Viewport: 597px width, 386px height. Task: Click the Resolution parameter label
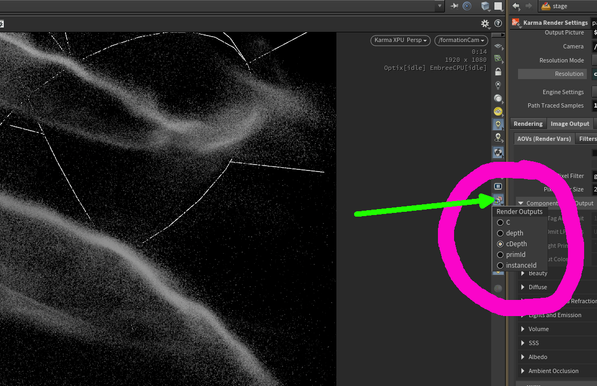(x=569, y=74)
